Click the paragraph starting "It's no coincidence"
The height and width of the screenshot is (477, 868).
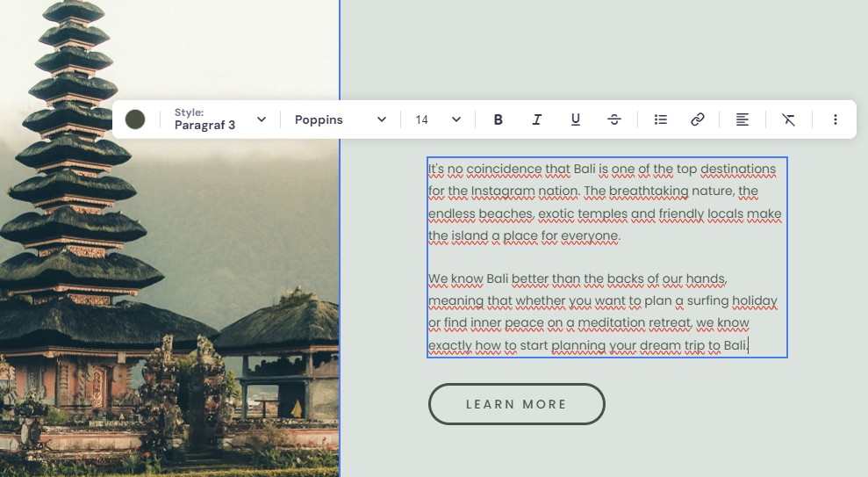pos(605,202)
